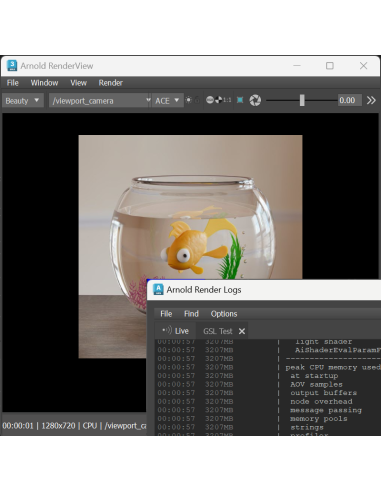The width and height of the screenshot is (381, 492).
Task: Open the Beauty AOV dropdown
Action: point(23,100)
